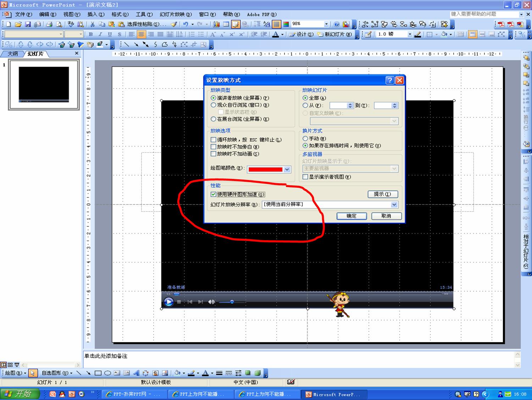Screen dimensions: 532x400
Task: Click the Align Left icon
Action: [132, 34]
